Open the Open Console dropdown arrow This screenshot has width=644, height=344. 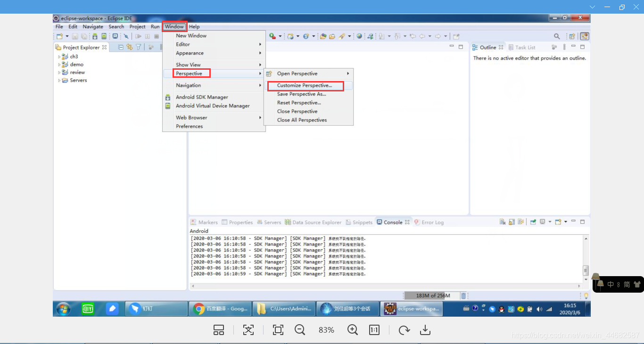(x=565, y=222)
